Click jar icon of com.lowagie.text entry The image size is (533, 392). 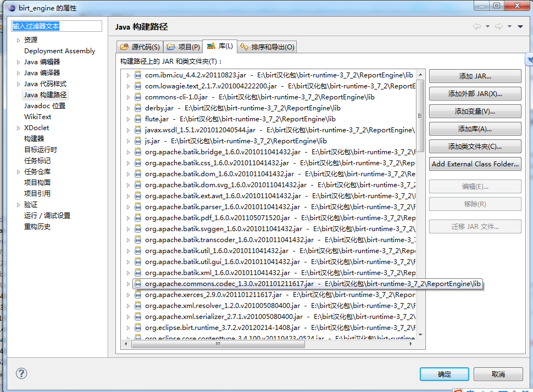point(138,86)
